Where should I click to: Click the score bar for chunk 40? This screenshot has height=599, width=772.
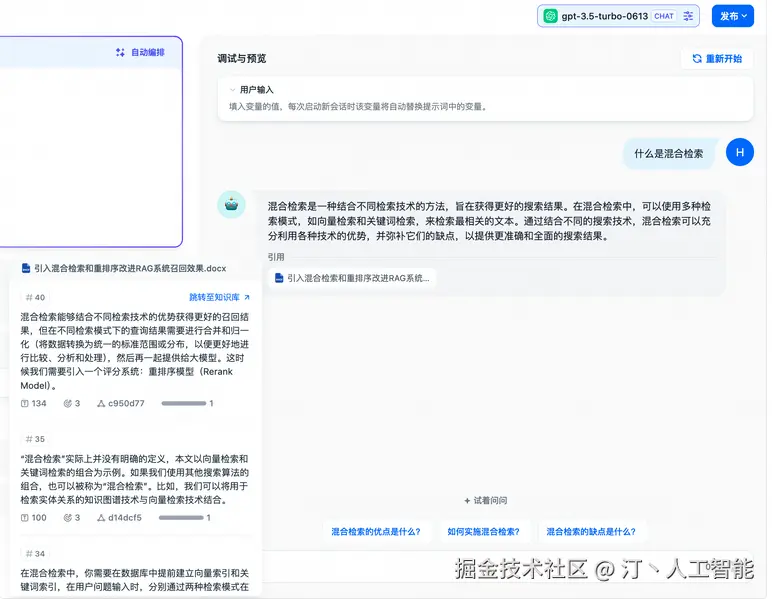click(x=184, y=404)
